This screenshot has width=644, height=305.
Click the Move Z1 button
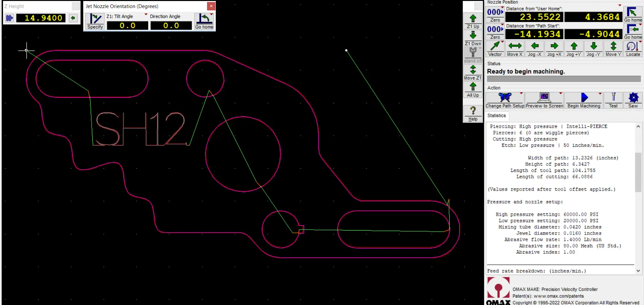point(473,72)
